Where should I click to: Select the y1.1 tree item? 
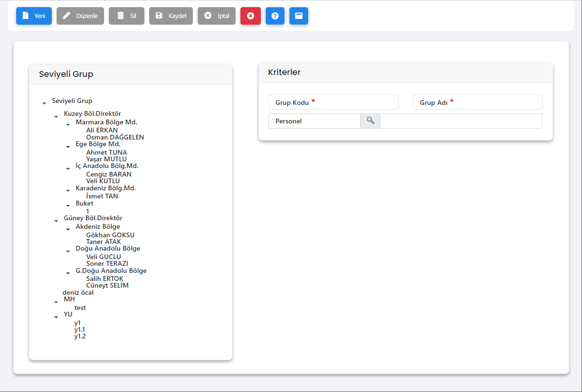[80, 329]
